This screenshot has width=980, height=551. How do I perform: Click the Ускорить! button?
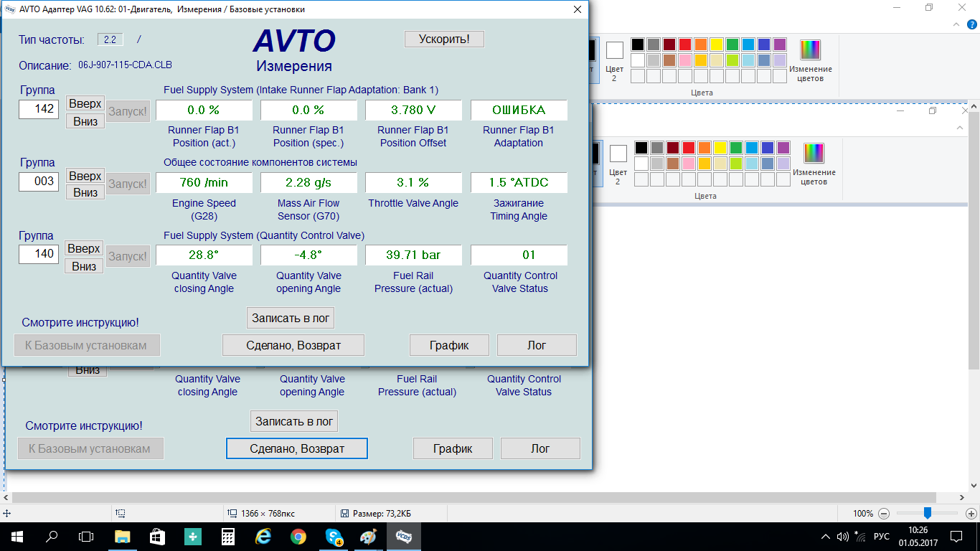[444, 39]
